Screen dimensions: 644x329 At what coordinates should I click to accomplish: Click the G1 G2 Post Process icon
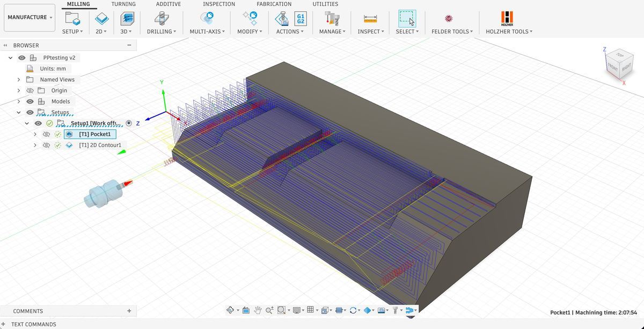(301, 18)
